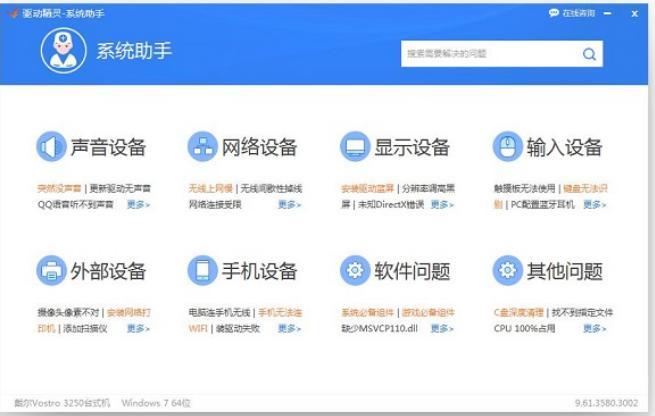Image resolution: width=655 pixels, height=416 pixels.
Task: Open 在线咨询 online consultation link
Action: pyautogui.click(x=579, y=13)
